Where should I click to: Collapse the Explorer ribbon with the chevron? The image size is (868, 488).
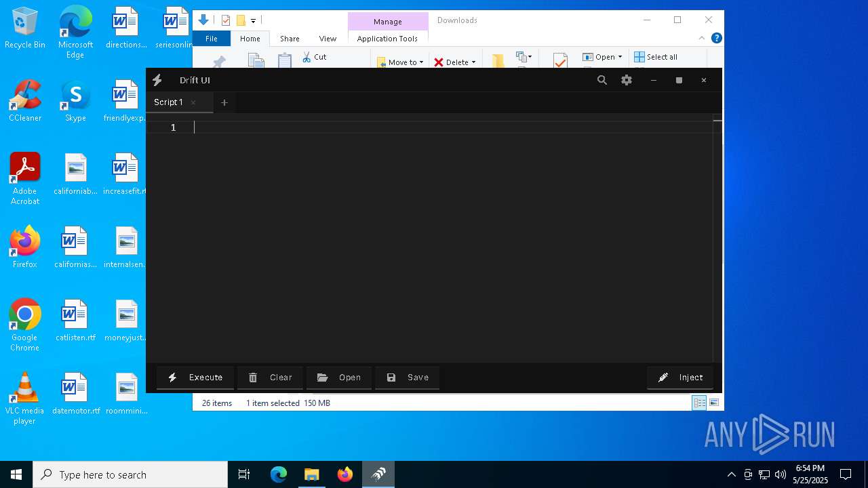click(x=702, y=39)
